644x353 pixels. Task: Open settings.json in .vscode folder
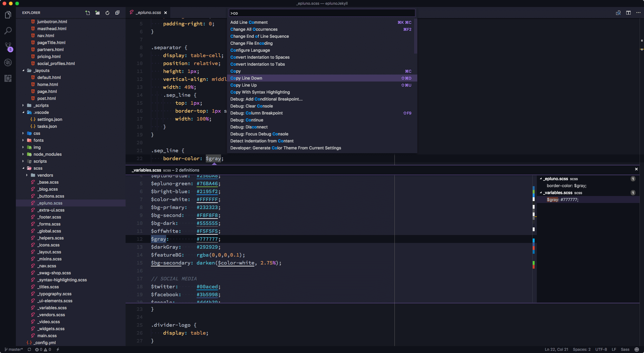(49, 119)
